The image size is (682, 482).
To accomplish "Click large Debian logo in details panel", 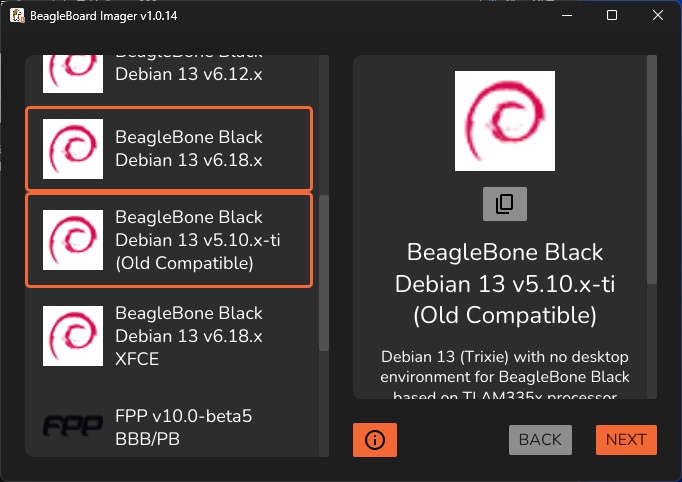I will click(x=505, y=121).
